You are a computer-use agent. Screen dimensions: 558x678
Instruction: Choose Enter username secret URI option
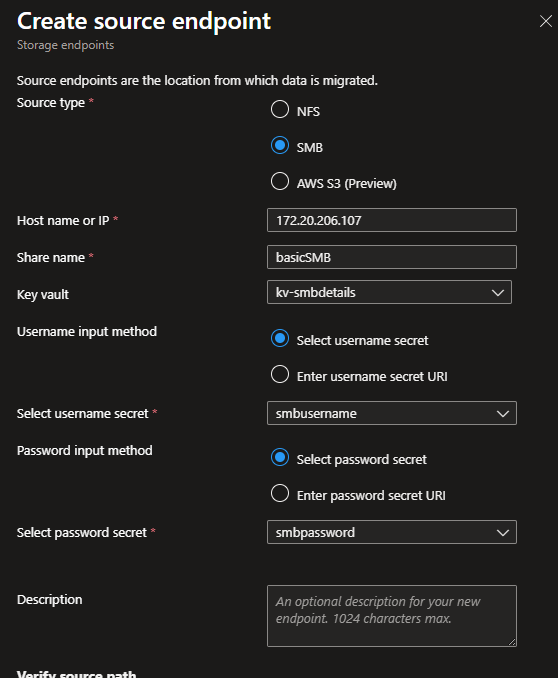[x=280, y=374]
